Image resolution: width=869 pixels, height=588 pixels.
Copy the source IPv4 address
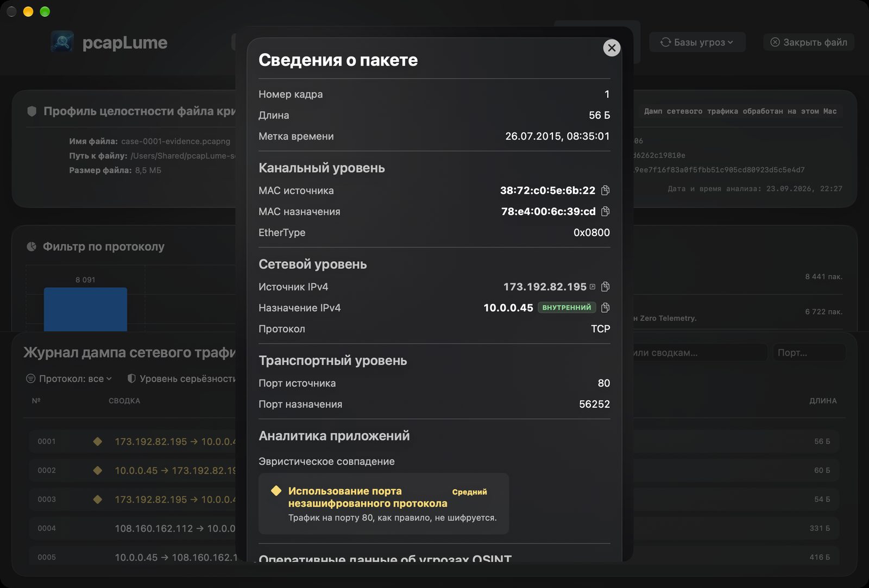[x=606, y=287]
